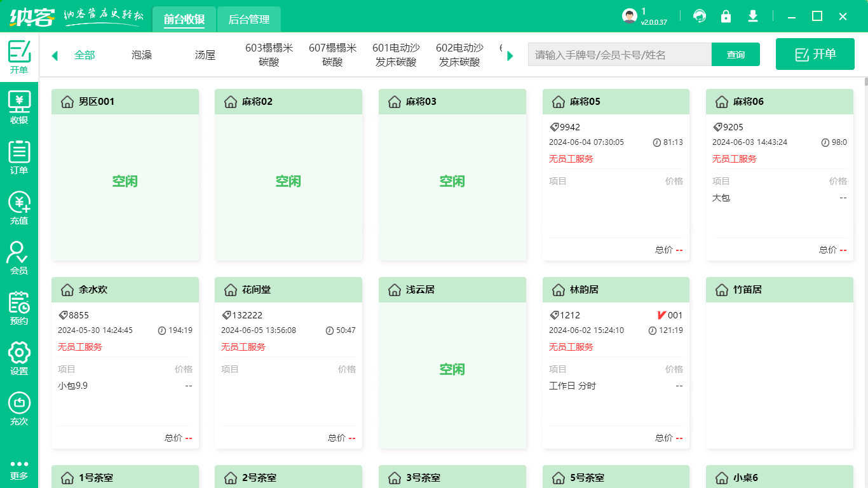The width and height of the screenshot is (868, 488).
Task: Switch to the 后台管理 tab
Action: pos(249,18)
